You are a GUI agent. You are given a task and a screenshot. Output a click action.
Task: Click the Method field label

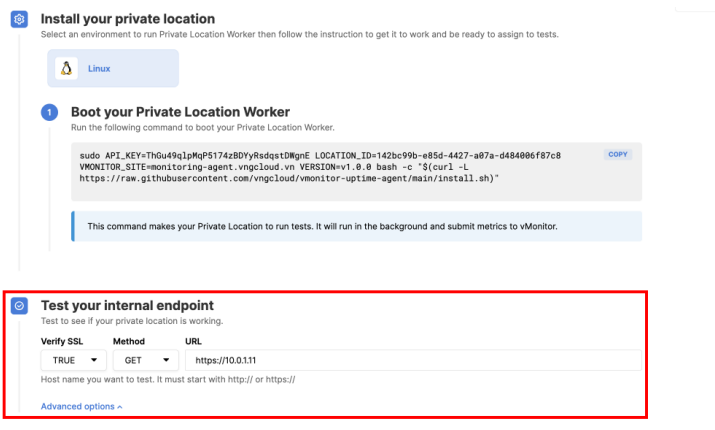pyautogui.click(x=129, y=341)
